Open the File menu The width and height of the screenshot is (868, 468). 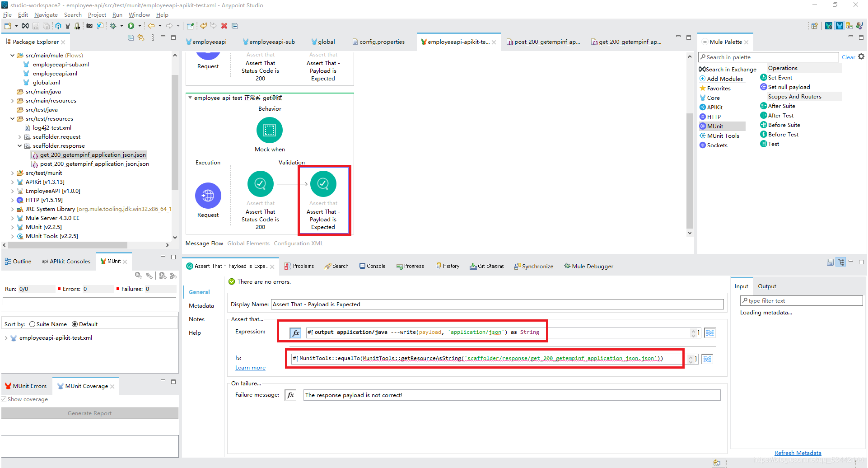(7, 15)
